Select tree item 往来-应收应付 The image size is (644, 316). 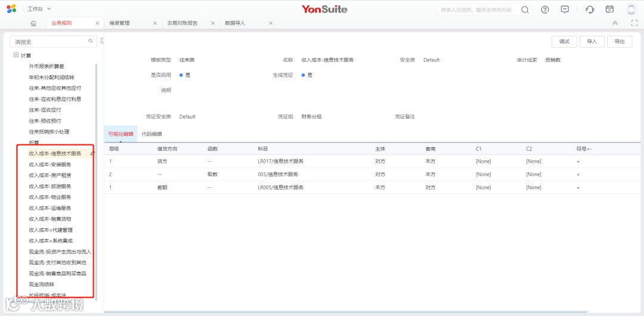tap(45, 110)
